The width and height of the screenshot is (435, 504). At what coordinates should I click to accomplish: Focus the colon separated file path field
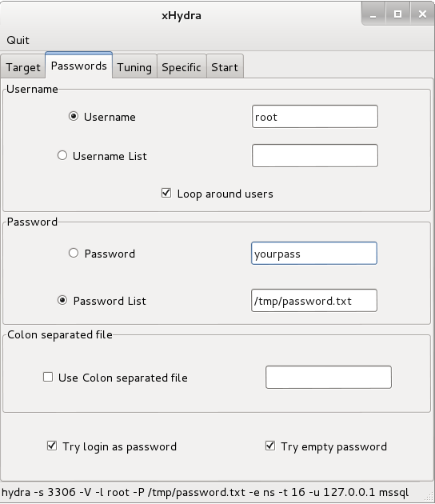(329, 378)
